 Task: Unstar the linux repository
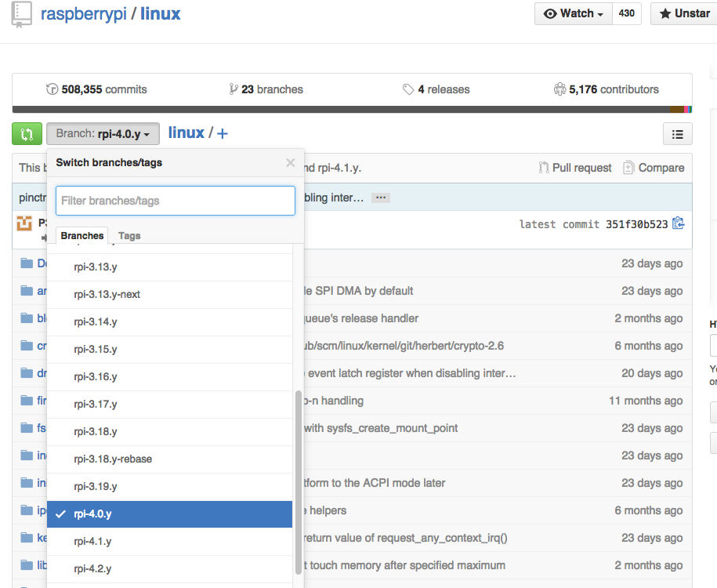point(684,13)
